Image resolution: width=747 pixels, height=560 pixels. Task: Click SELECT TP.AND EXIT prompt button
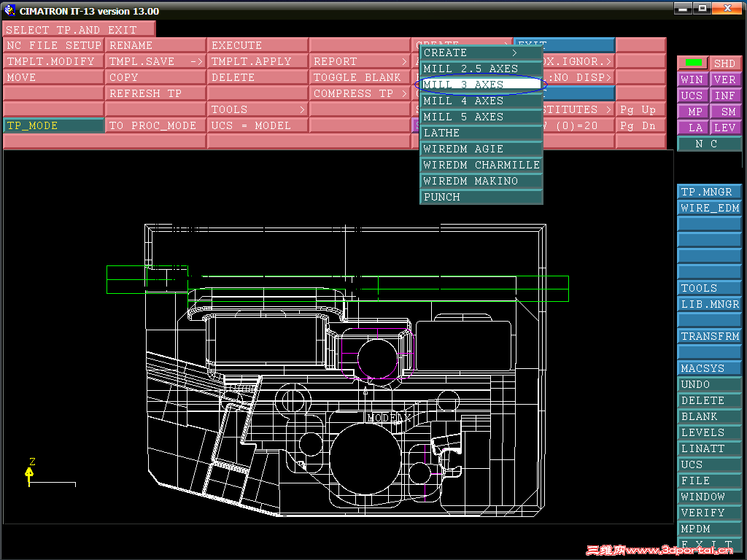(79, 29)
